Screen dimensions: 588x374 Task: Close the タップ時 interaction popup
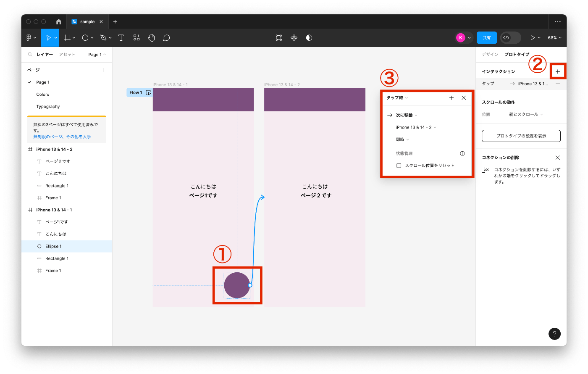tap(464, 98)
